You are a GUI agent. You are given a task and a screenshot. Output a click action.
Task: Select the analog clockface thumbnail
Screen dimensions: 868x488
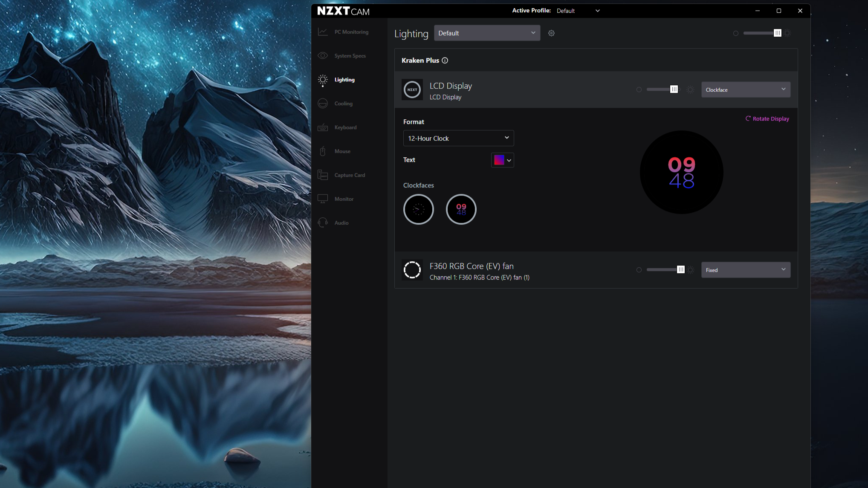[419, 209]
